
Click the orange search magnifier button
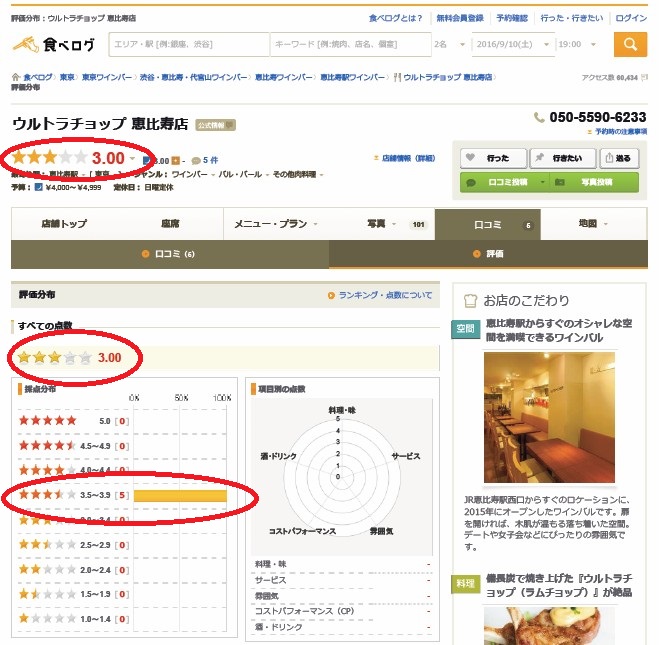pos(630,44)
